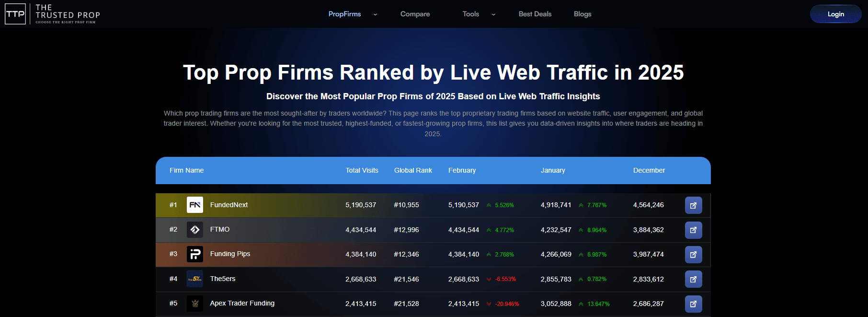The height and width of the screenshot is (317, 868).
Task: Click the #1 rank label
Action: click(x=173, y=205)
